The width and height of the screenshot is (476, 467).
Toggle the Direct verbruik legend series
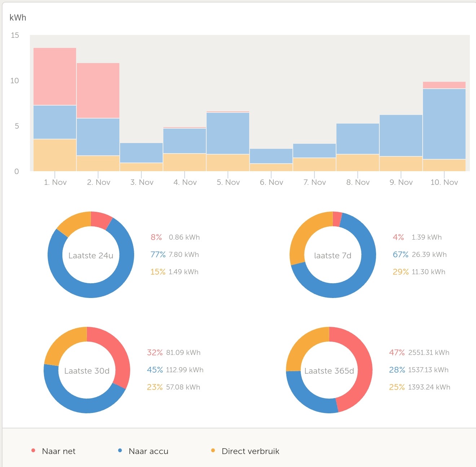(250, 451)
